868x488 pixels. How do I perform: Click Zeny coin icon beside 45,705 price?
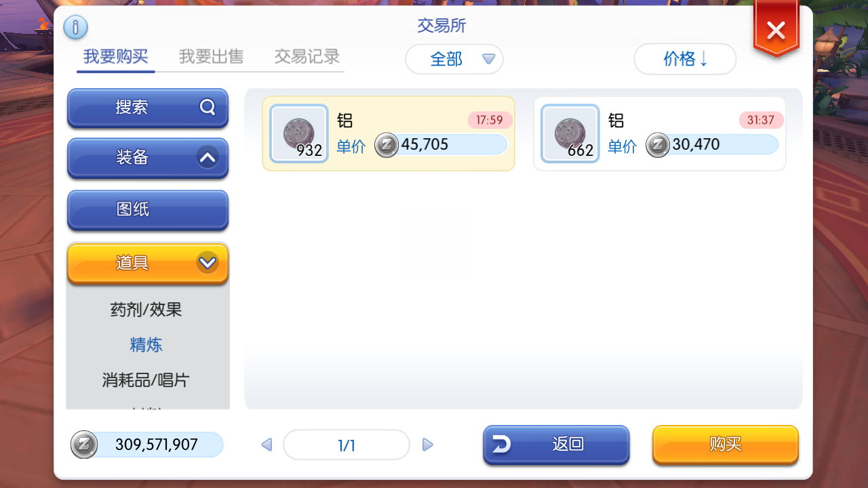tap(387, 144)
